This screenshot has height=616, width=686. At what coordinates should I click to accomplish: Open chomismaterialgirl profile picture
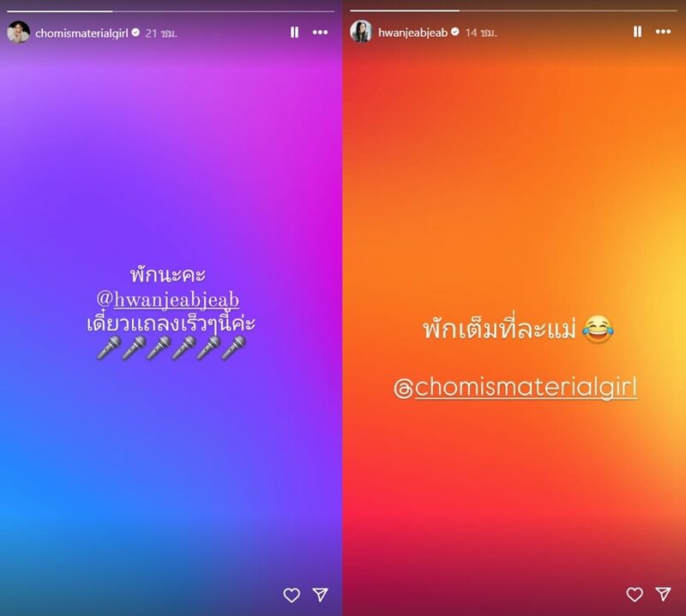tap(18, 33)
